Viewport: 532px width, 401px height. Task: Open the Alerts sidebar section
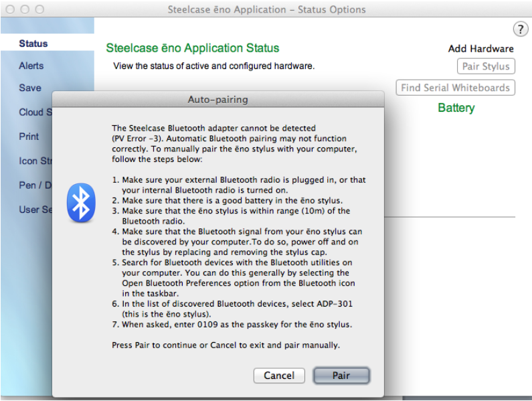pos(31,66)
